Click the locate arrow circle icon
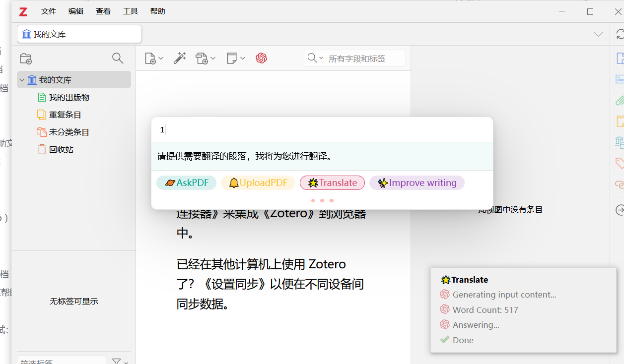Image resolution: width=624 pixels, height=364 pixels. click(620, 210)
